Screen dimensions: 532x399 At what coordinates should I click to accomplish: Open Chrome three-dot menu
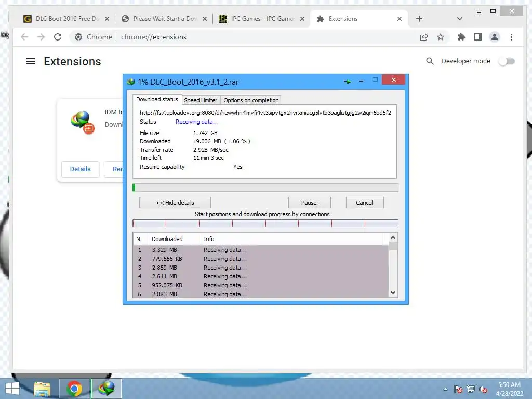(x=511, y=37)
